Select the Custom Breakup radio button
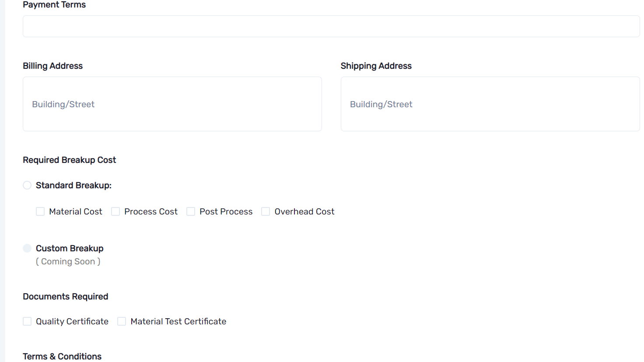This screenshot has width=644, height=362. [x=27, y=248]
